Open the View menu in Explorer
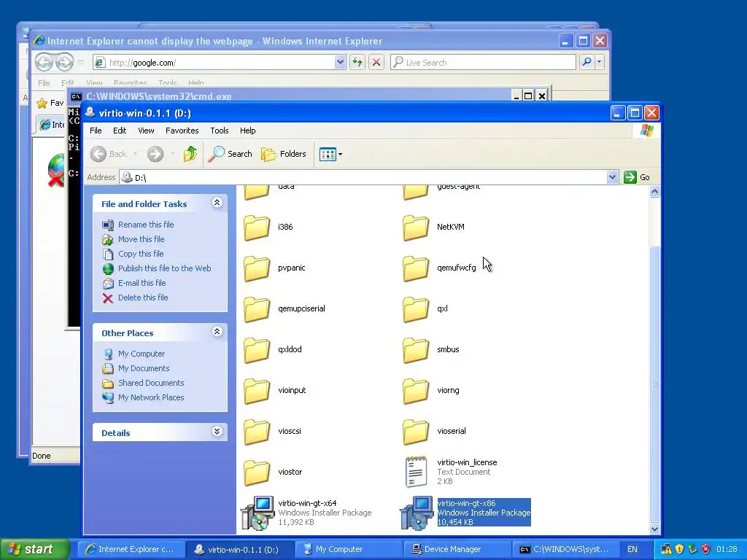747x560 pixels. (x=146, y=131)
